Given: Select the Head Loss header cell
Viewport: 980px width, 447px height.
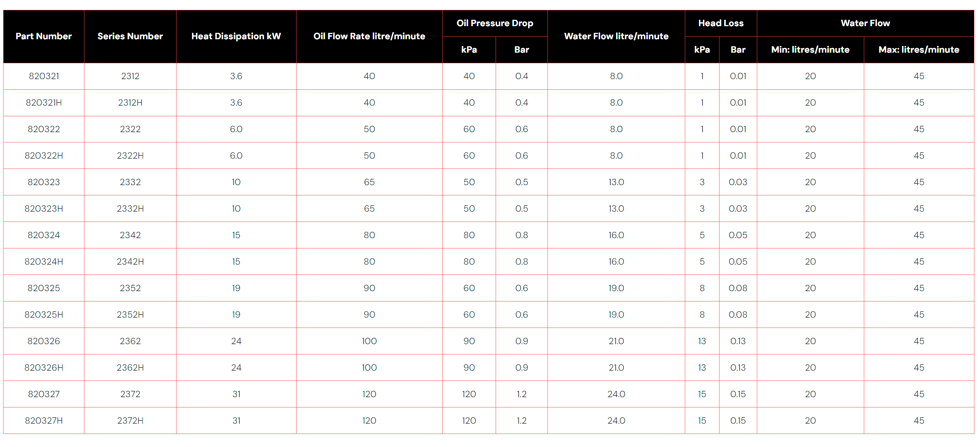Looking at the screenshot, I should point(721,23).
